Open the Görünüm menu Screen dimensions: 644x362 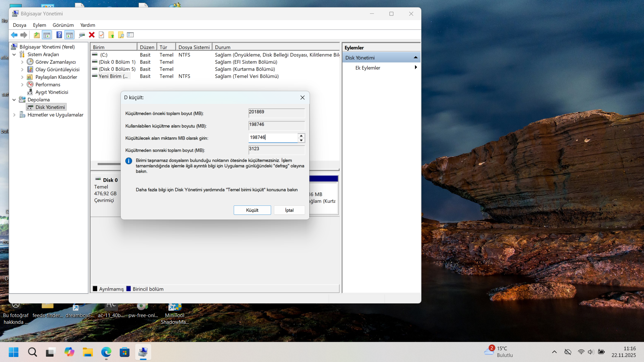pyautogui.click(x=63, y=25)
